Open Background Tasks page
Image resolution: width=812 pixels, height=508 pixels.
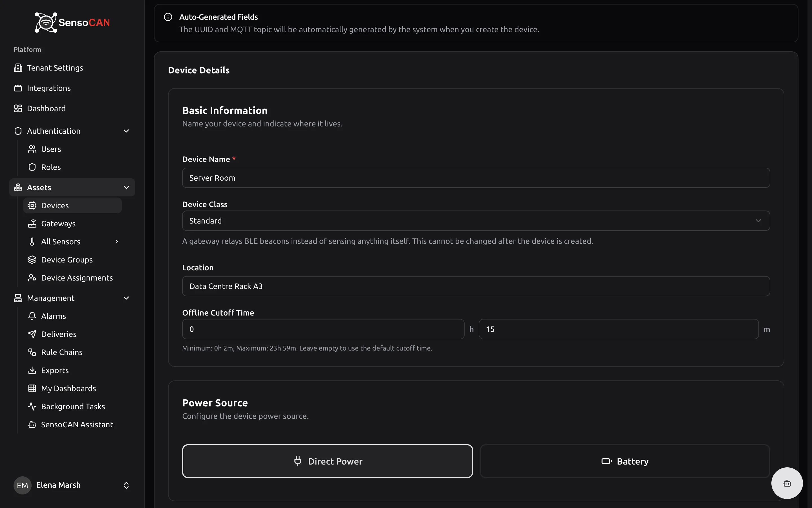pyautogui.click(x=72, y=406)
